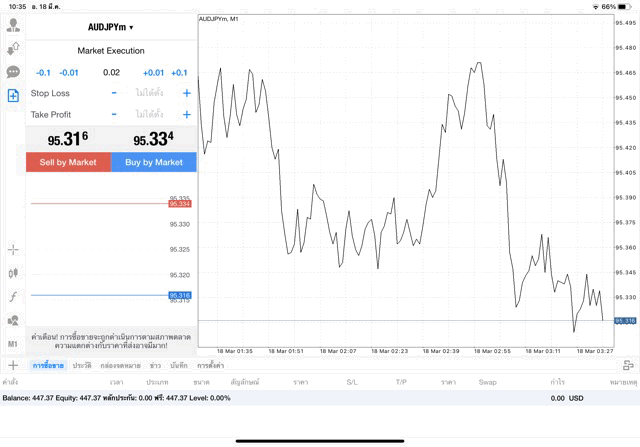Expand the AUDJPYm symbol dropdown

click(x=111, y=27)
